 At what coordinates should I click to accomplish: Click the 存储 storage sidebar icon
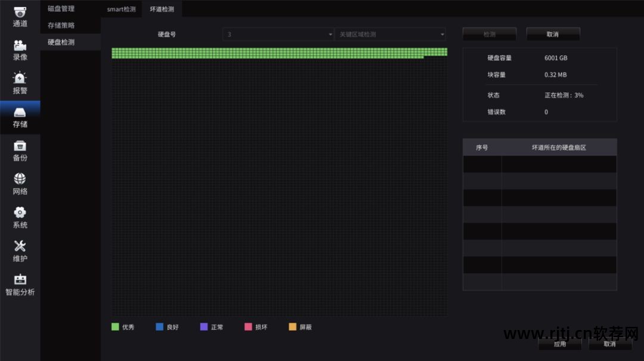coord(20,117)
